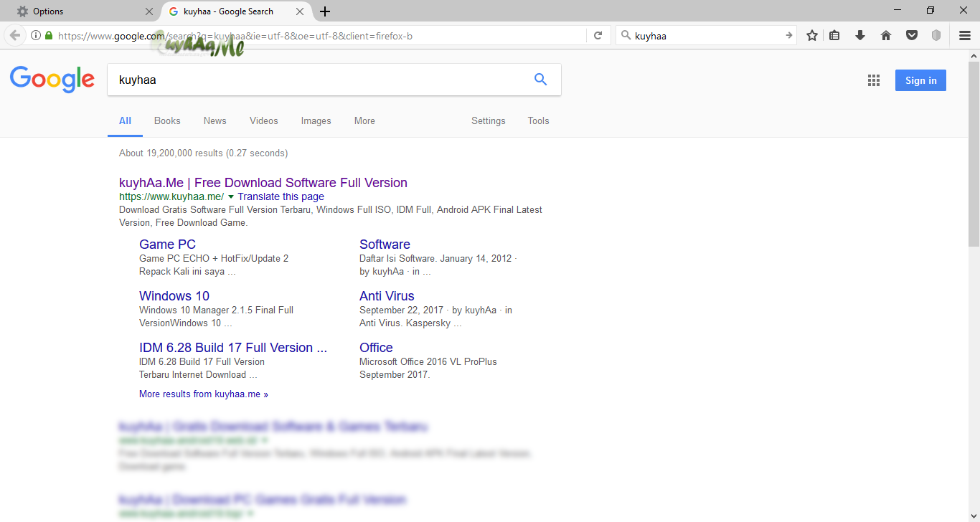980x522 pixels.
Task: Open a new tab with the plus button
Action: [x=325, y=11]
